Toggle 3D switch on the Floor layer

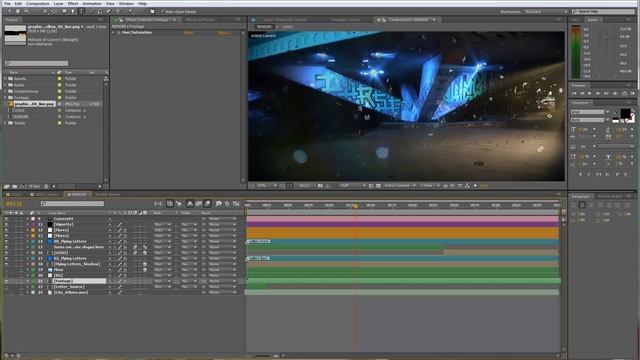tap(145, 270)
